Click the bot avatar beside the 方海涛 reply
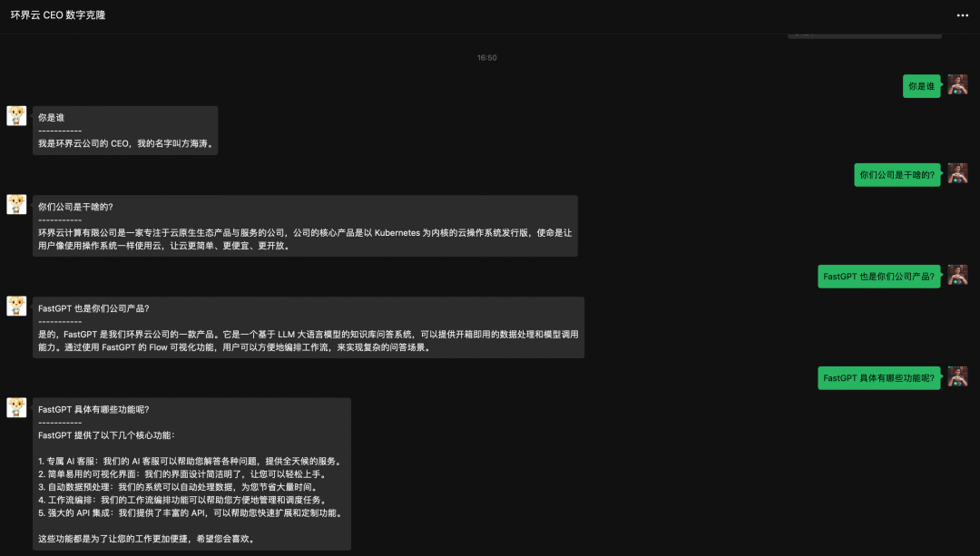Viewport: 980px width, 556px height. (16, 115)
